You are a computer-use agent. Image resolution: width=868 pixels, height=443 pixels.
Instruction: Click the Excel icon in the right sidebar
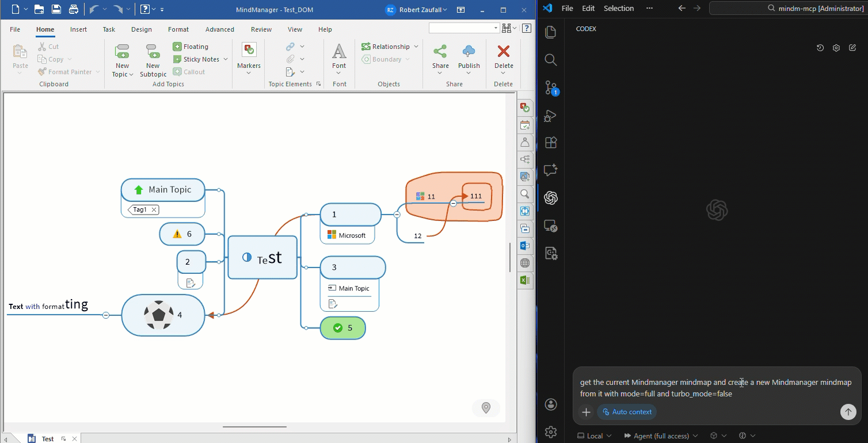point(525,280)
